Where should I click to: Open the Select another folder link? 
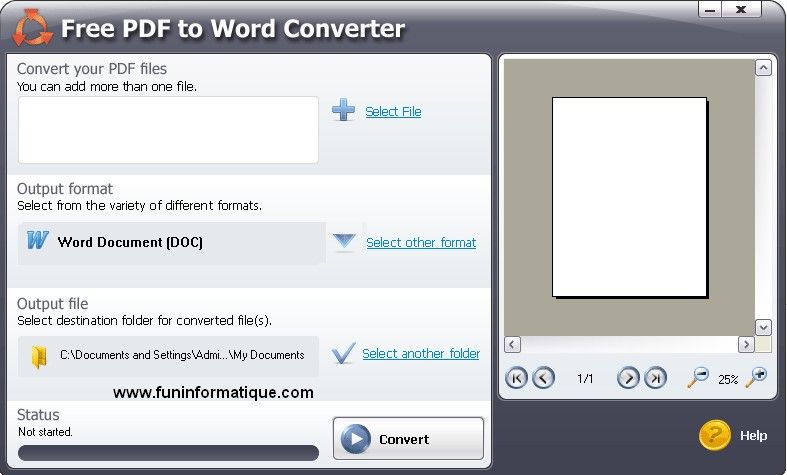421,353
